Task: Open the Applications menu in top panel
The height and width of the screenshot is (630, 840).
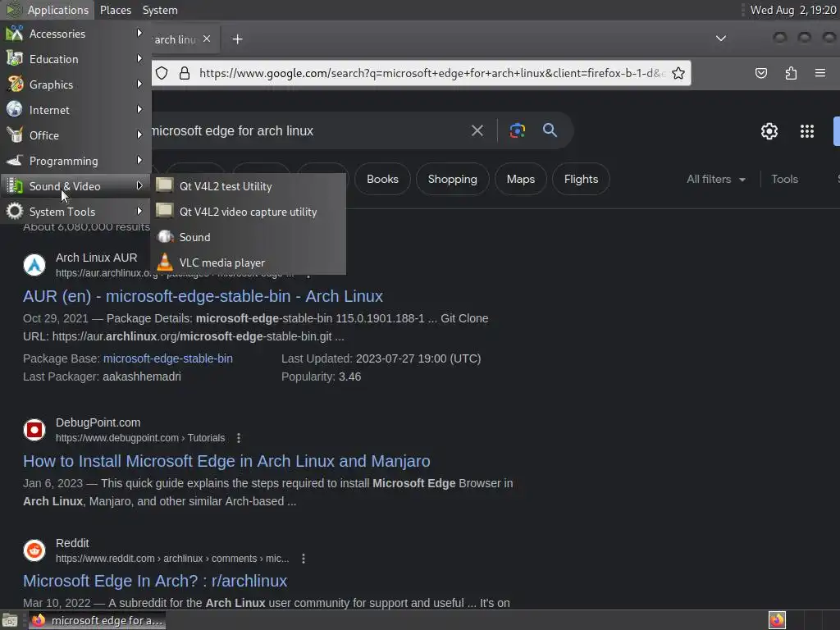Action: click(x=47, y=10)
